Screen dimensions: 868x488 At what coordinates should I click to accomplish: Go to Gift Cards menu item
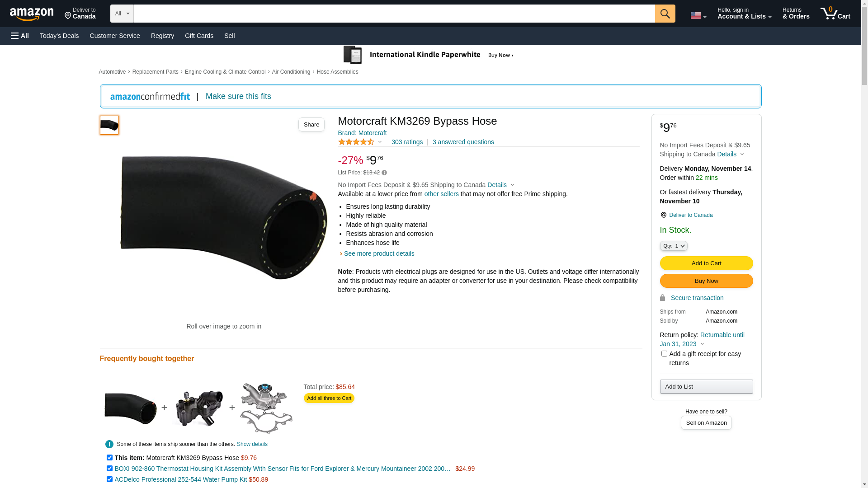(199, 36)
